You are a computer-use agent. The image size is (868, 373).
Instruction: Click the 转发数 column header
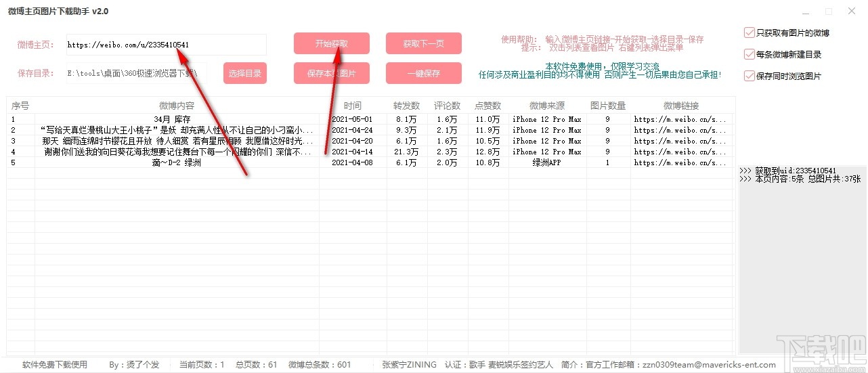(x=407, y=106)
